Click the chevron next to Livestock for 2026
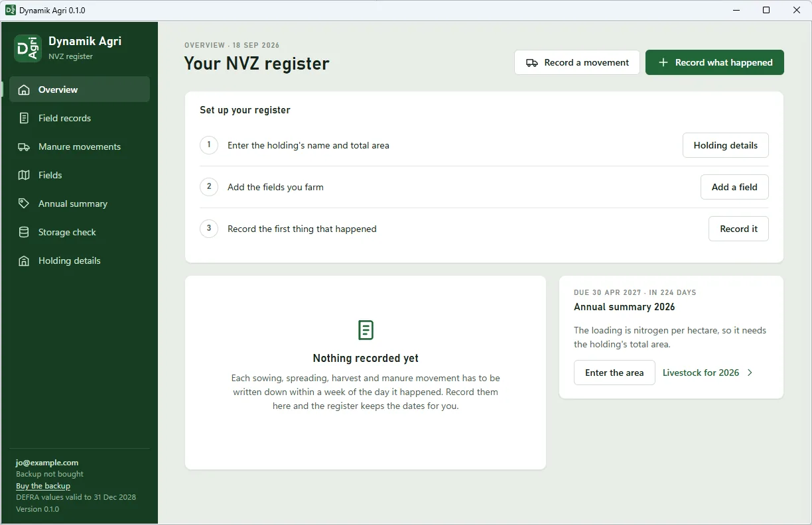The image size is (812, 525). pos(750,373)
